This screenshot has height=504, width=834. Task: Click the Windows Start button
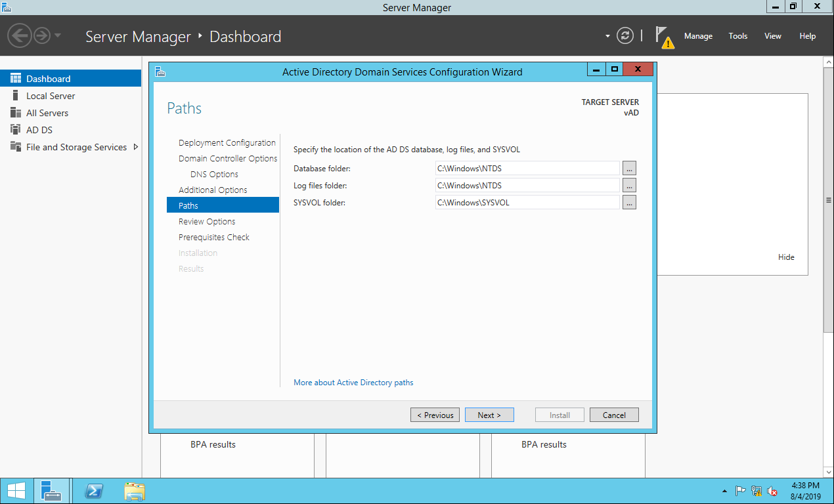tap(16, 491)
